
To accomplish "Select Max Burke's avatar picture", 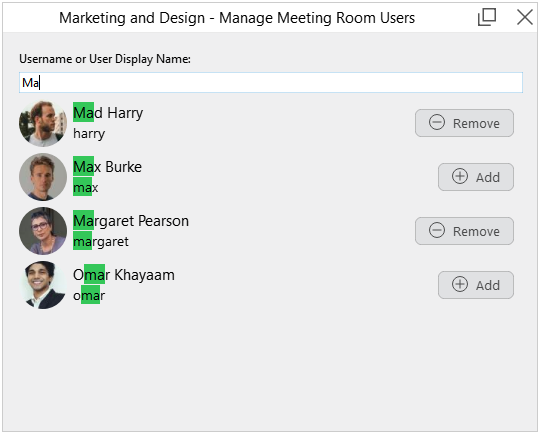I will coord(43,177).
